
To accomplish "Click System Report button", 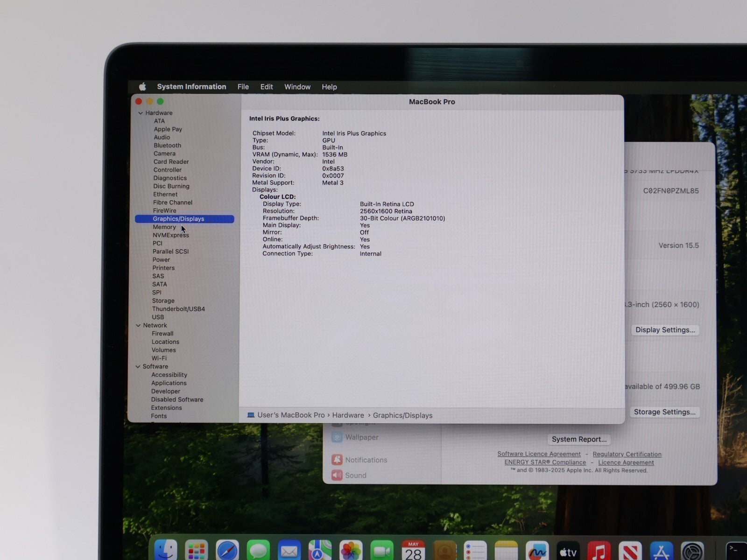I will (579, 439).
